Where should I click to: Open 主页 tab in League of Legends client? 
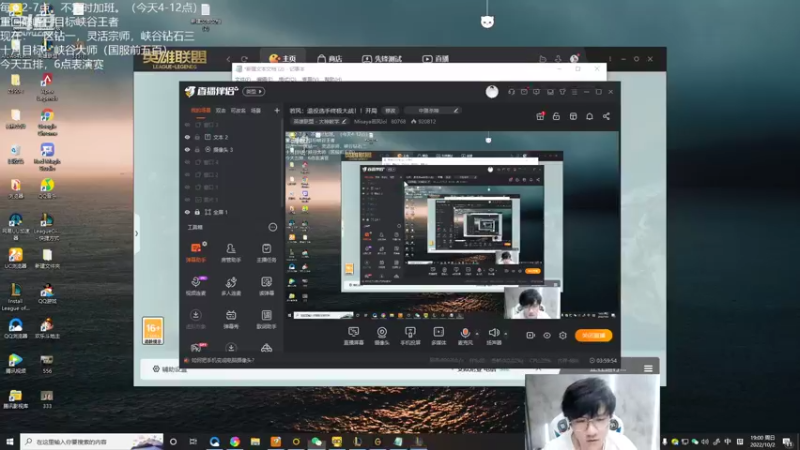coord(283,58)
